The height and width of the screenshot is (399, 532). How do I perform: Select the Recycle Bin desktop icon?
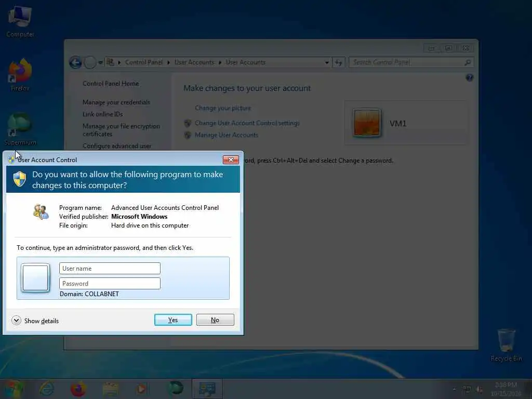506,345
